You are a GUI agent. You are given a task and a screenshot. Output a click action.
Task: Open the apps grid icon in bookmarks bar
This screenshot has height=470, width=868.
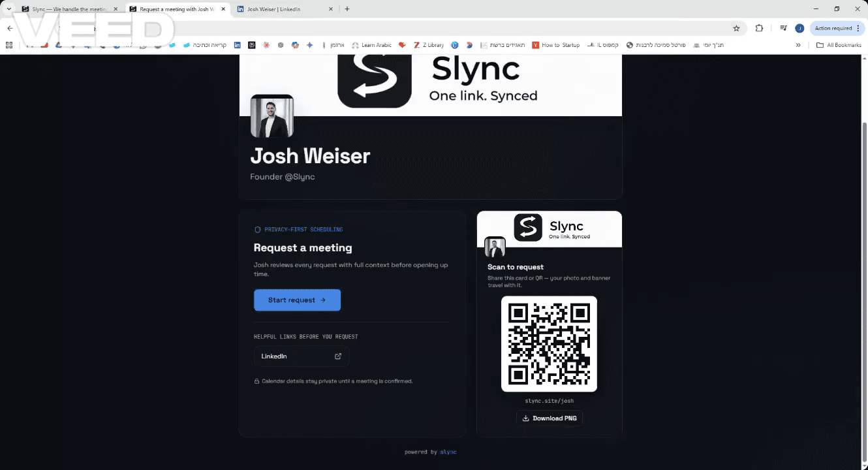point(9,45)
